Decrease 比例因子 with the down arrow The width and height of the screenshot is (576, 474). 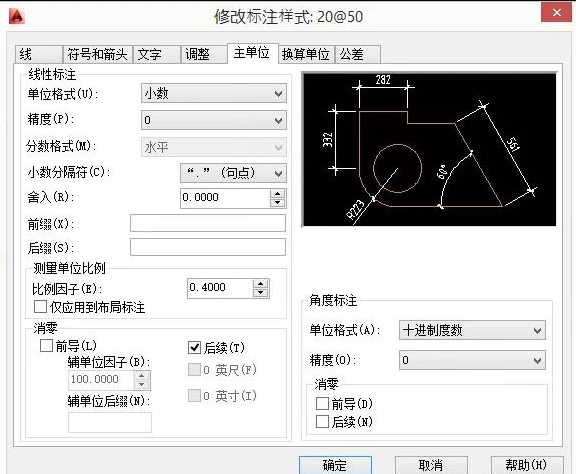[x=261, y=293]
